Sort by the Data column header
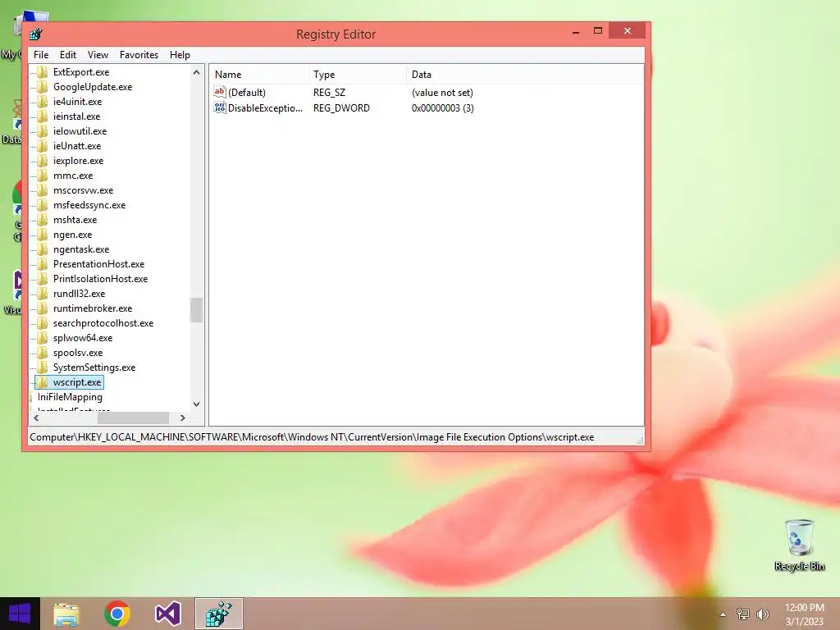 524,75
